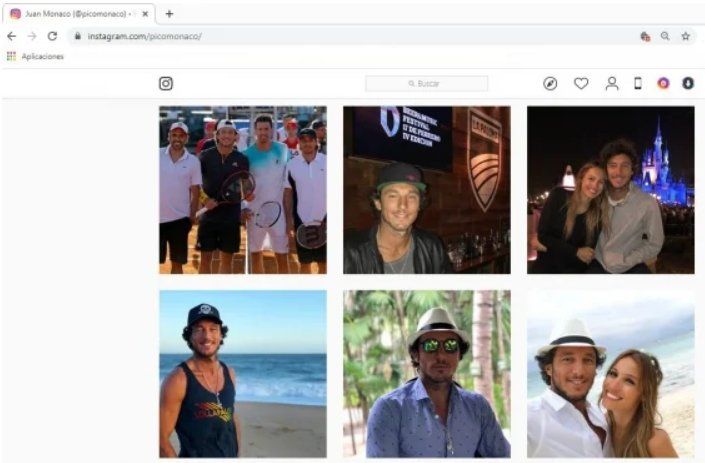Select the Juan Monaco browser tab
The image size is (705, 463).
pyautogui.click(x=75, y=14)
